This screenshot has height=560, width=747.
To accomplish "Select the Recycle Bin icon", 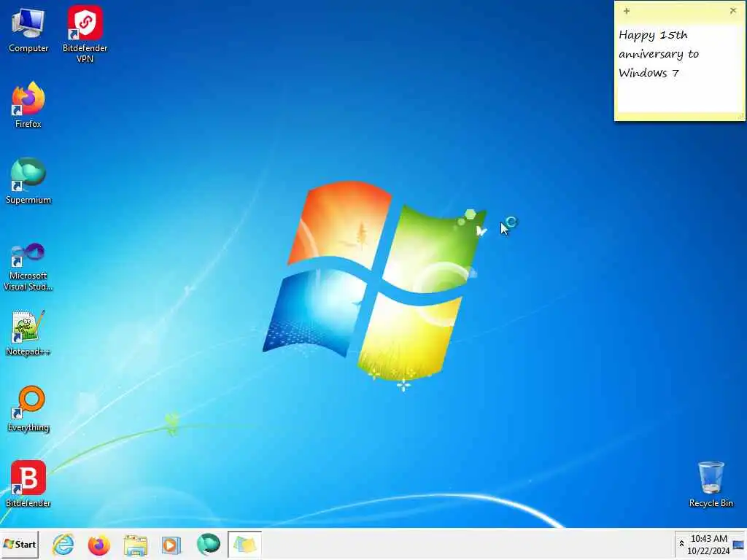I will (x=711, y=484).
